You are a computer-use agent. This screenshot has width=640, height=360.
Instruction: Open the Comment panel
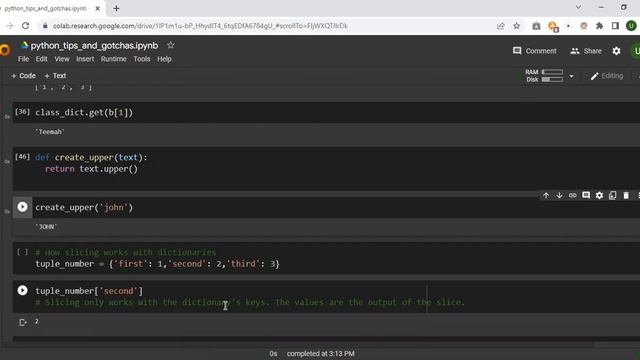[535, 51]
